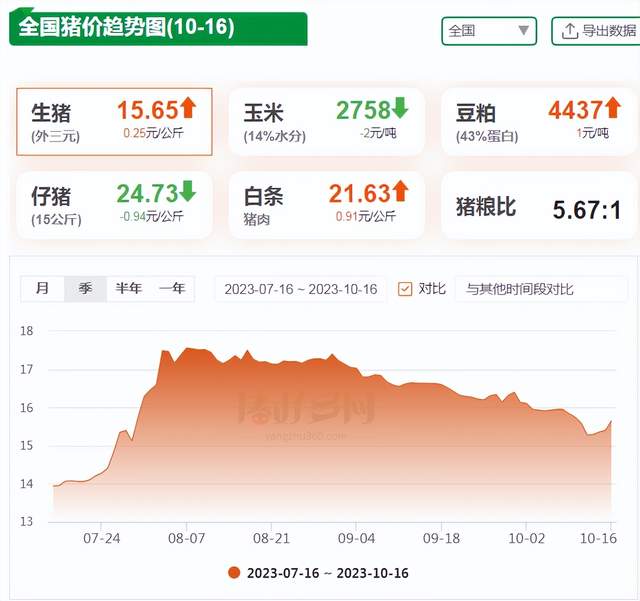Switch chart range to 月
640x601 pixels.
pyautogui.click(x=42, y=289)
